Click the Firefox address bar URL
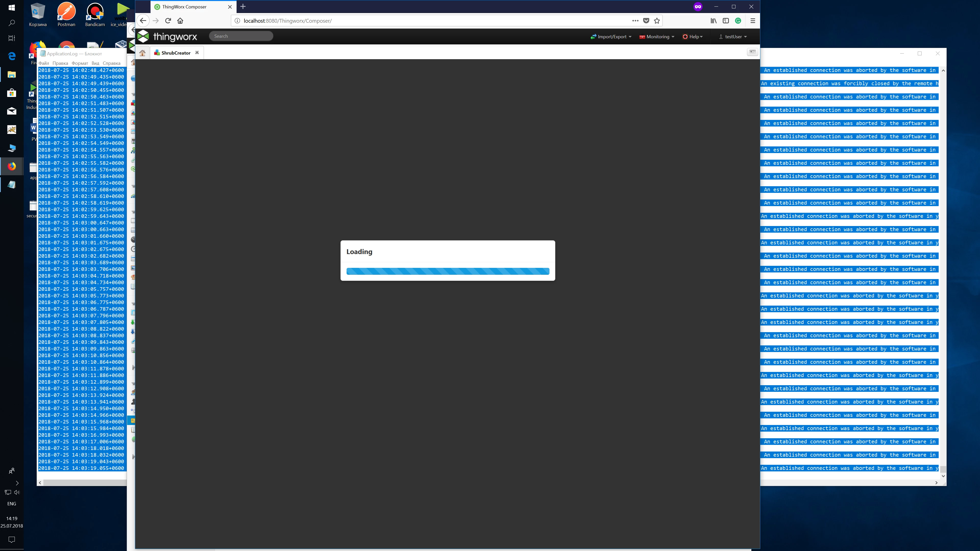Image resolution: width=980 pixels, height=551 pixels. [x=288, y=20]
